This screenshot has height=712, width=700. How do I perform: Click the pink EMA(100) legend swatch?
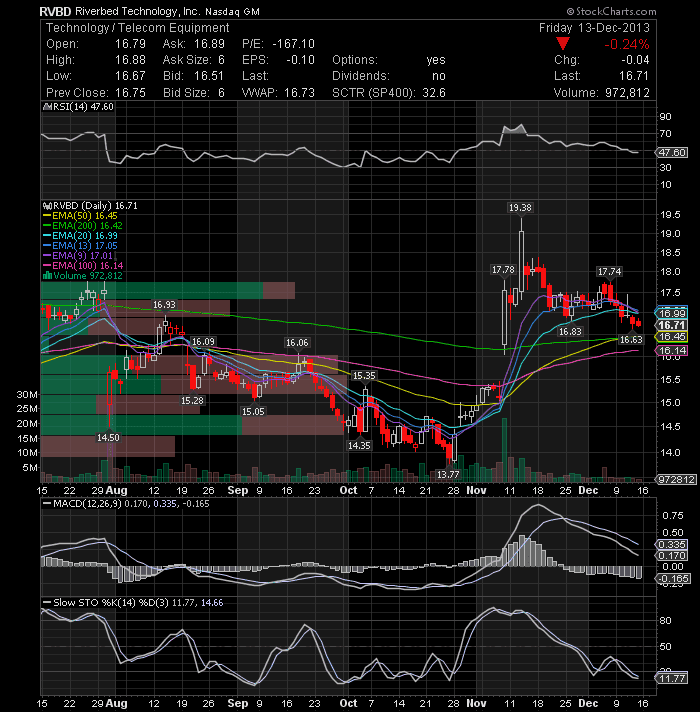coord(47,266)
